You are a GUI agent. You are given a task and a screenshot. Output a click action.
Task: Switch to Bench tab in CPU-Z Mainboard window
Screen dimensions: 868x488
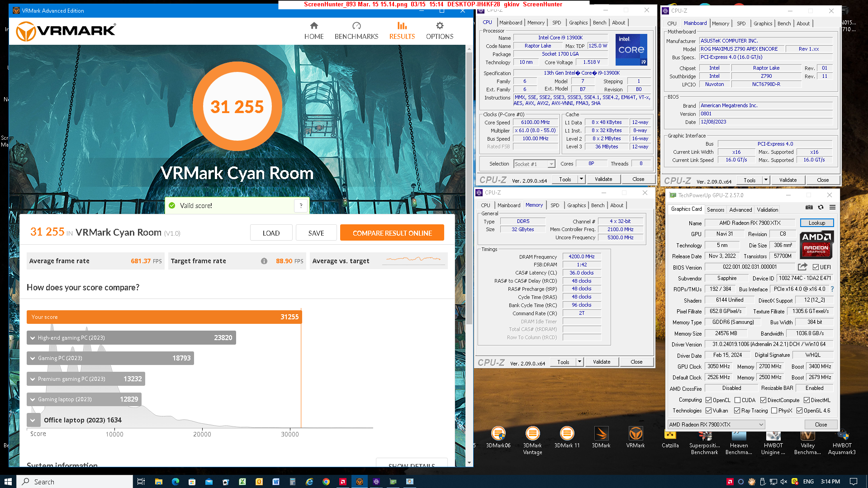coord(784,24)
